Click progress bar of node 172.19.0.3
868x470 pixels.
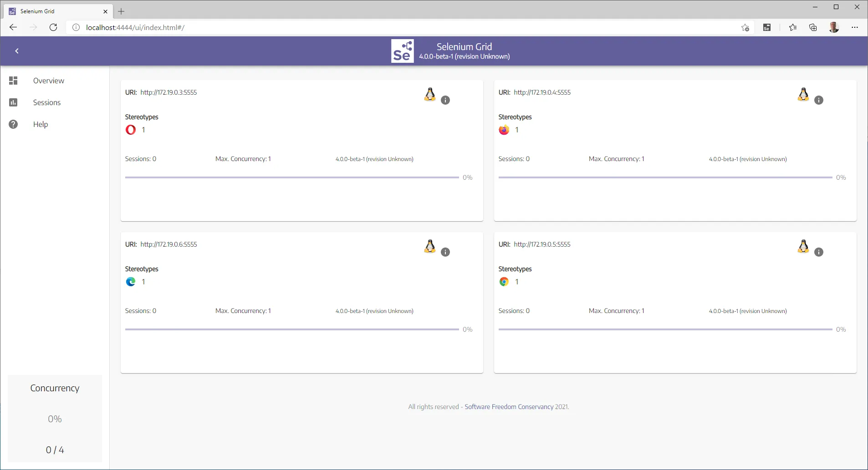click(292, 177)
